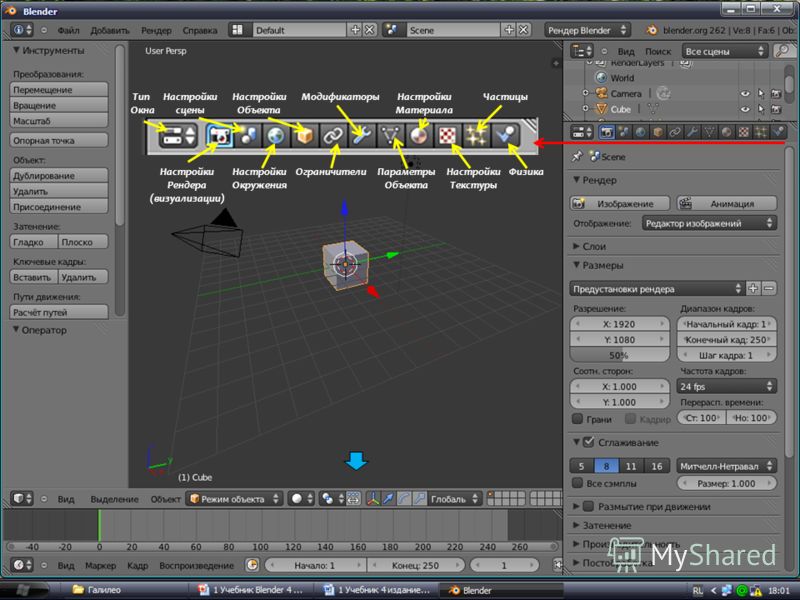Screen dimensions: 800x600
Task: Pin the Scene context with pushpin icon
Action: tap(577, 156)
